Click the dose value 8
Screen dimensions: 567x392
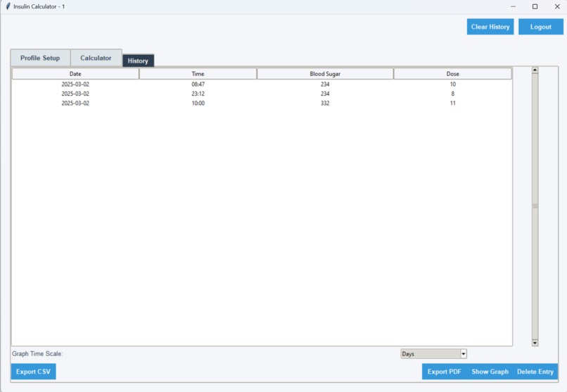(453, 94)
